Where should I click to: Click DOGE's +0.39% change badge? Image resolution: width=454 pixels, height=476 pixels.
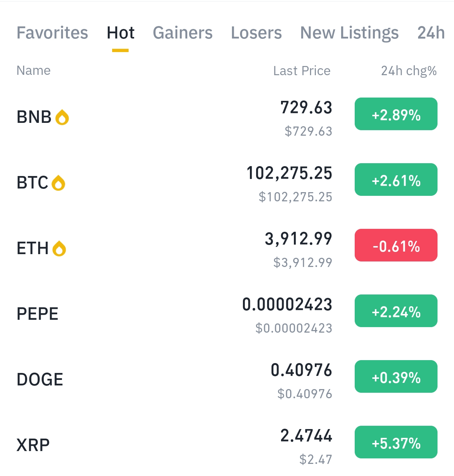point(396,377)
